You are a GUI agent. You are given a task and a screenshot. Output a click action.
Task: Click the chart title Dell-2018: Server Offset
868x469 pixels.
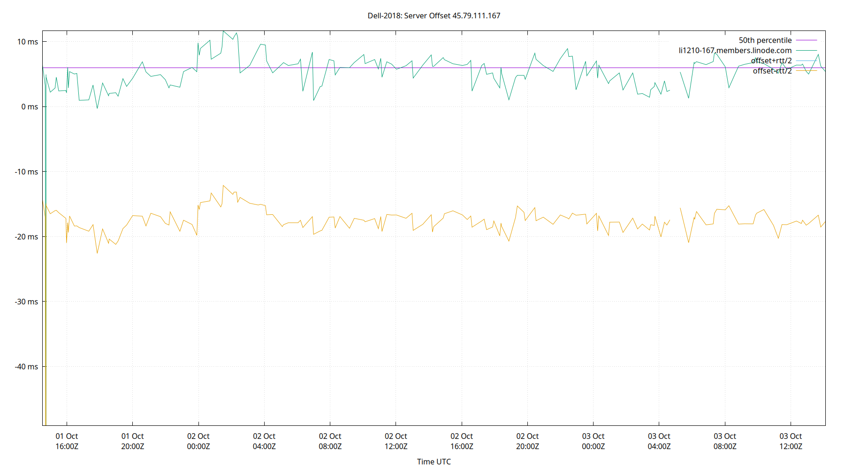409,15
